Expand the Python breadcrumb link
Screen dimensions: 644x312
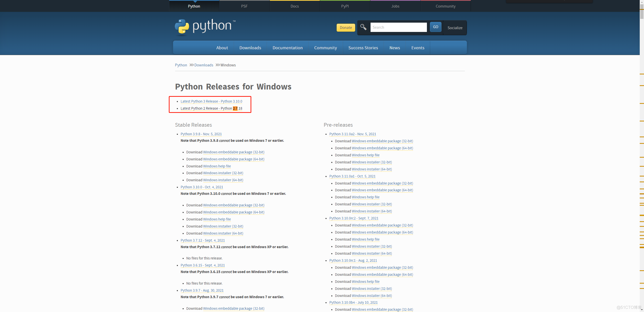[x=181, y=65]
